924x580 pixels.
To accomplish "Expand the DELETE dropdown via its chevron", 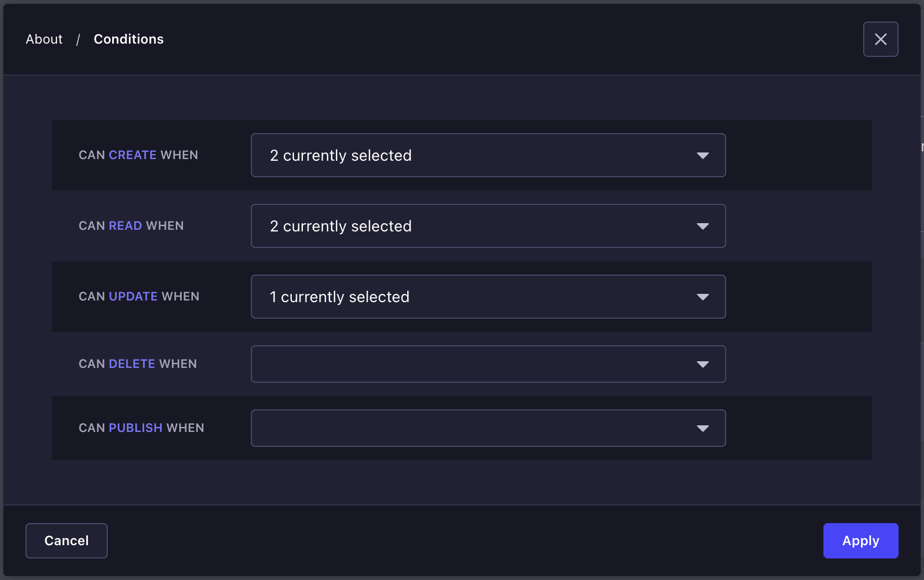I will coord(702,364).
